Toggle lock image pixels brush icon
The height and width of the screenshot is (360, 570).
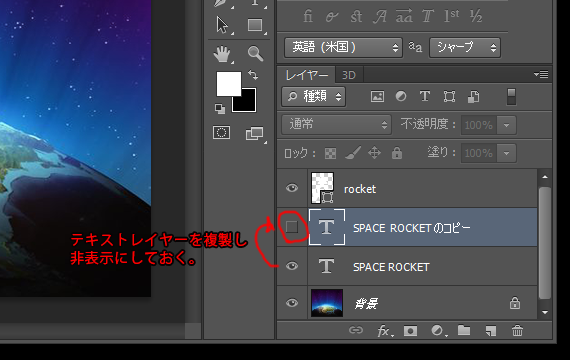[353, 153]
